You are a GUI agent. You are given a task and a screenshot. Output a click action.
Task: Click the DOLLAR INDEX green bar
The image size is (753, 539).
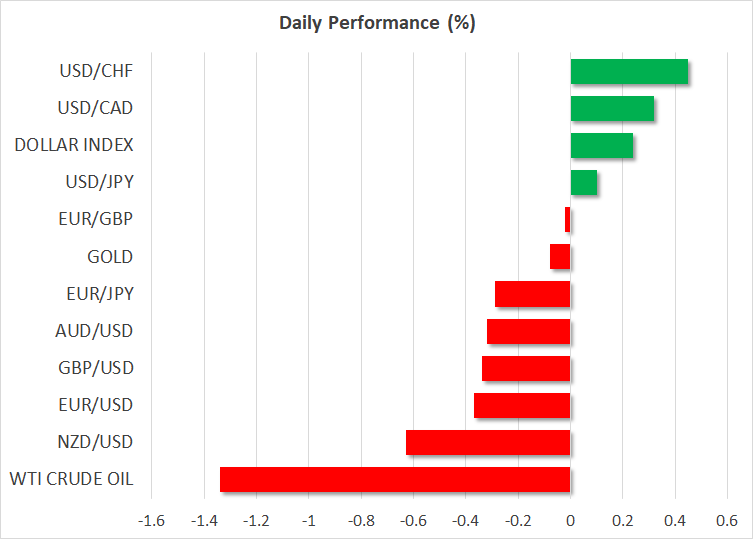pos(602,146)
